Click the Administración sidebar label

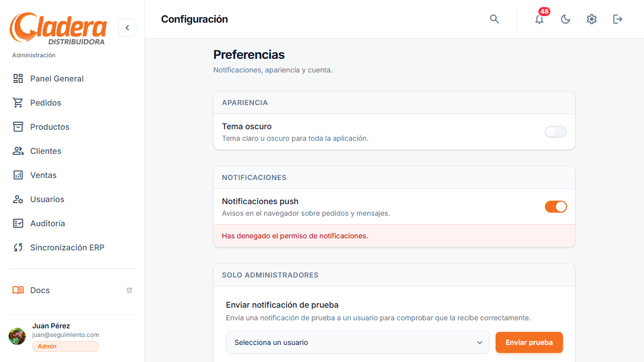tap(34, 55)
